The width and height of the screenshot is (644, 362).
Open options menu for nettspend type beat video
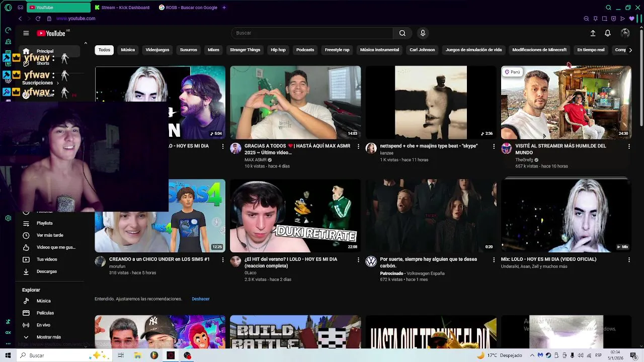pyautogui.click(x=494, y=146)
